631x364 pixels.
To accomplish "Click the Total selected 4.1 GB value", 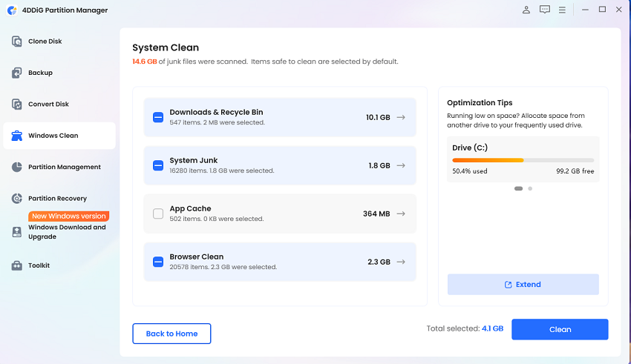I will [x=493, y=328].
